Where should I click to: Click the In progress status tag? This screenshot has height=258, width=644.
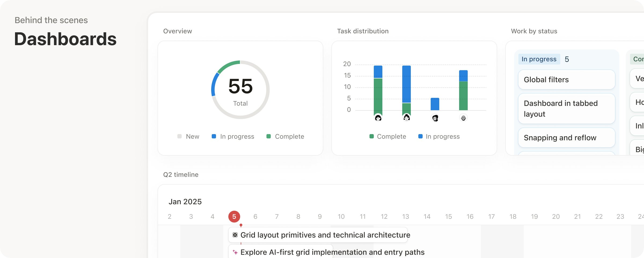click(539, 59)
